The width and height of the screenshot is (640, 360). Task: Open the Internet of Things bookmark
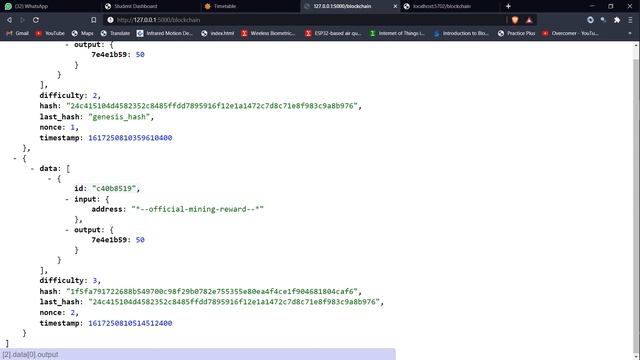pyautogui.click(x=397, y=33)
